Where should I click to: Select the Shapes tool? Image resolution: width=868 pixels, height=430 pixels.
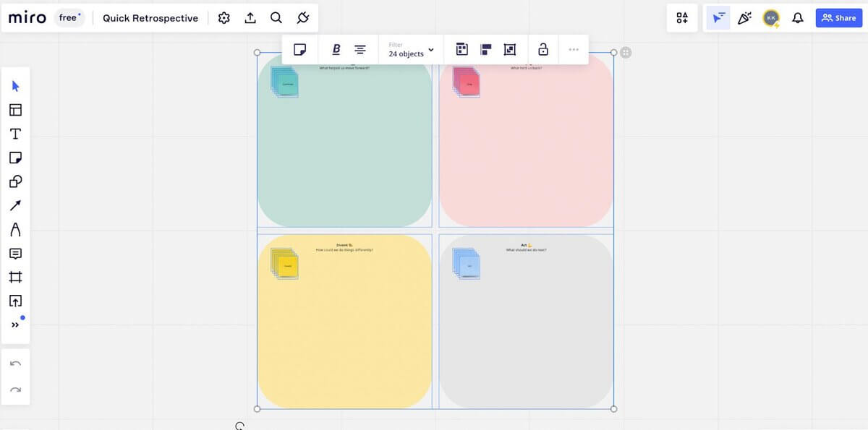16,181
